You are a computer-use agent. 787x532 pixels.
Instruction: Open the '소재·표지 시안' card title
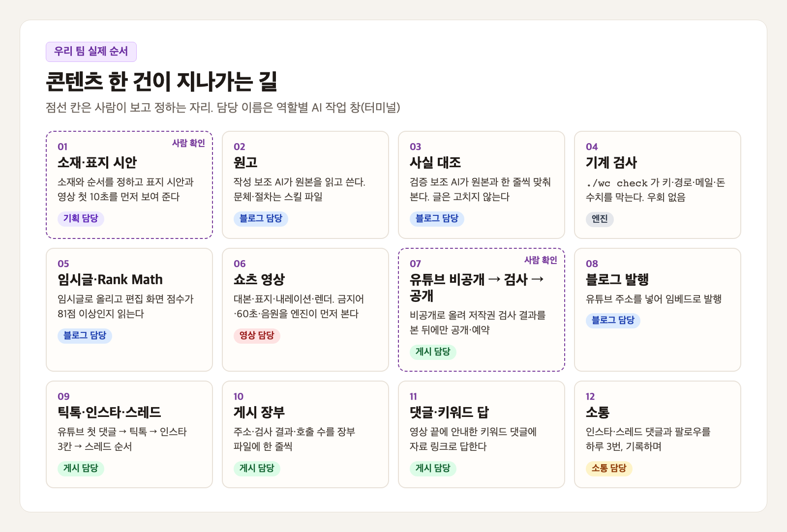pyautogui.click(x=97, y=162)
